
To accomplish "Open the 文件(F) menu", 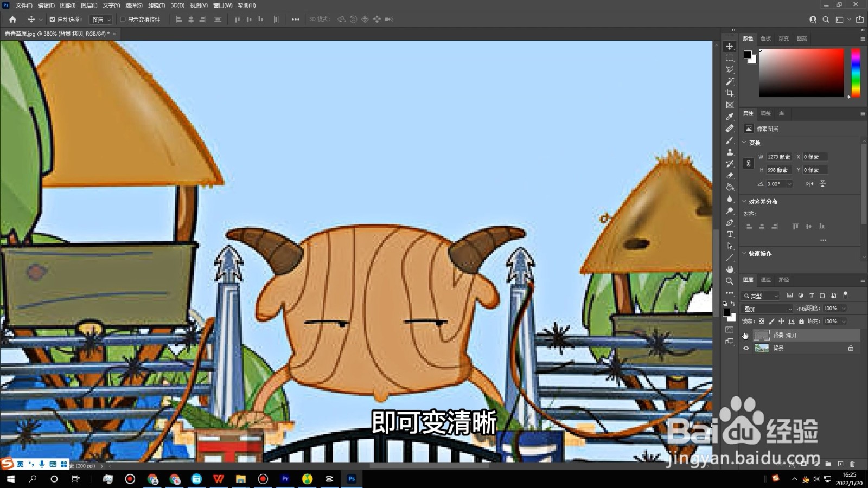I will 24,5.
